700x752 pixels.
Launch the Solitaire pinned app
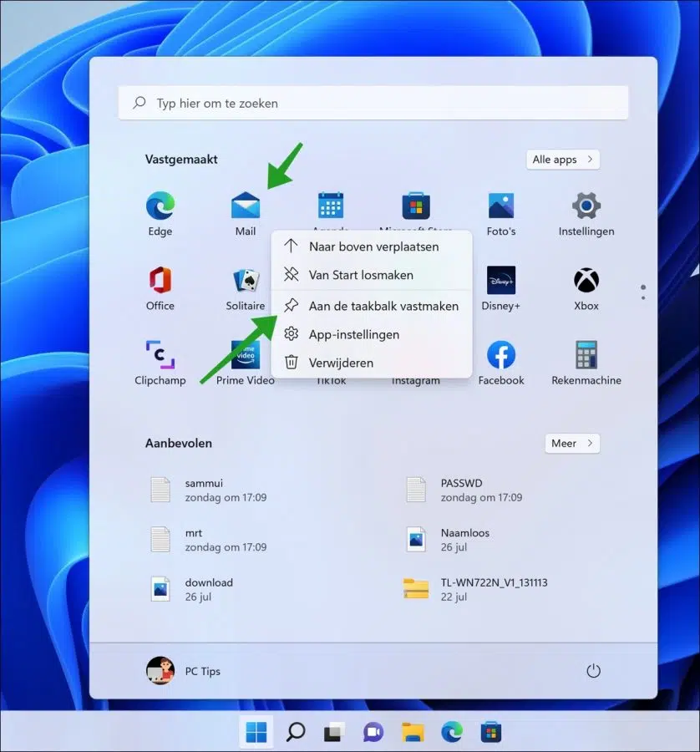point(246,289)
